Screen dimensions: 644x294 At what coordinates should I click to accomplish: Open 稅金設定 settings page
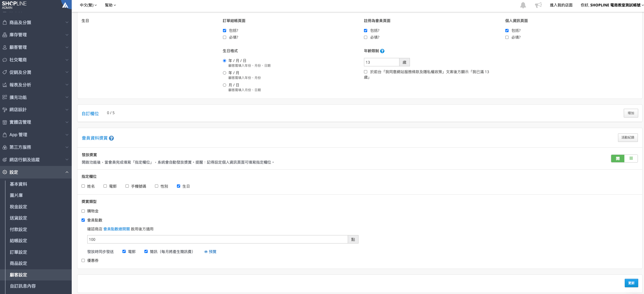point(19,207)
